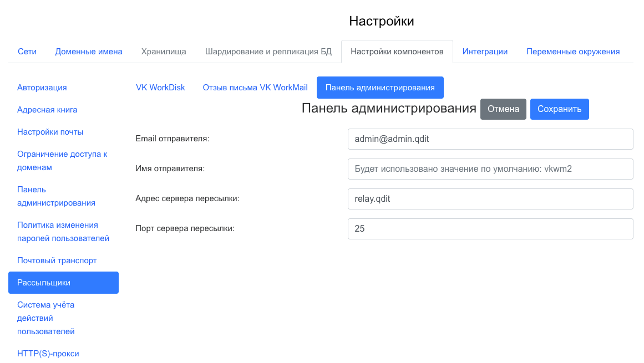Image resolution: width=644 pixels, height=363 pixels.
Task: Click the Email отправителя input field
Action: click(490, 139)
